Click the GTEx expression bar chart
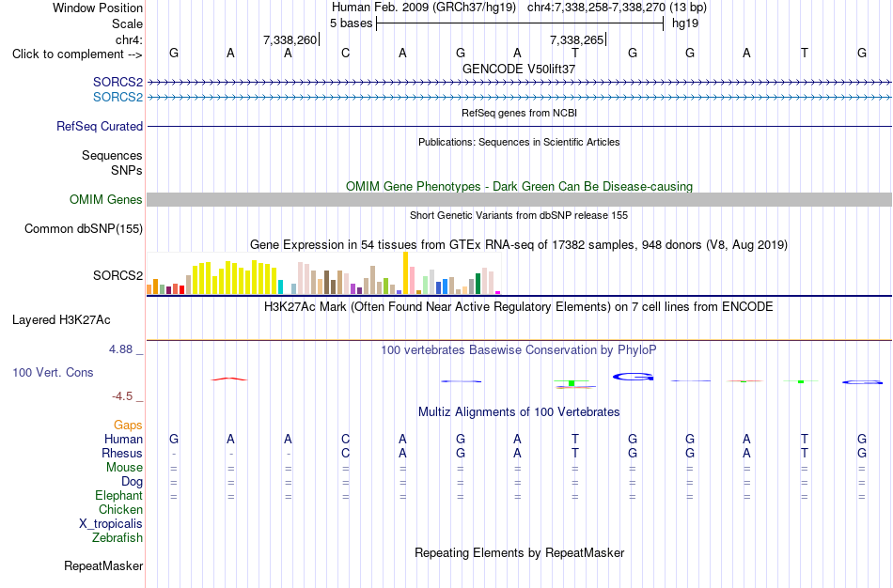The height and width of the screenshot is (588, 893). pyautogui.click(x=323, y=273)
